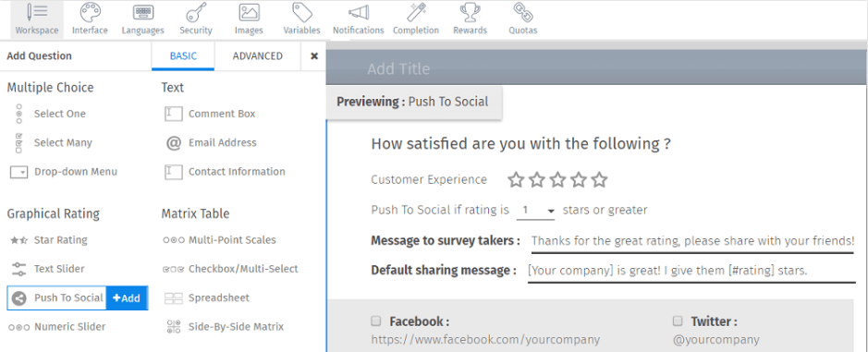The width and height of the screenshot is (868, 352).
Task: Switch to the ADVANCED tab
Action: coord(257,56)
